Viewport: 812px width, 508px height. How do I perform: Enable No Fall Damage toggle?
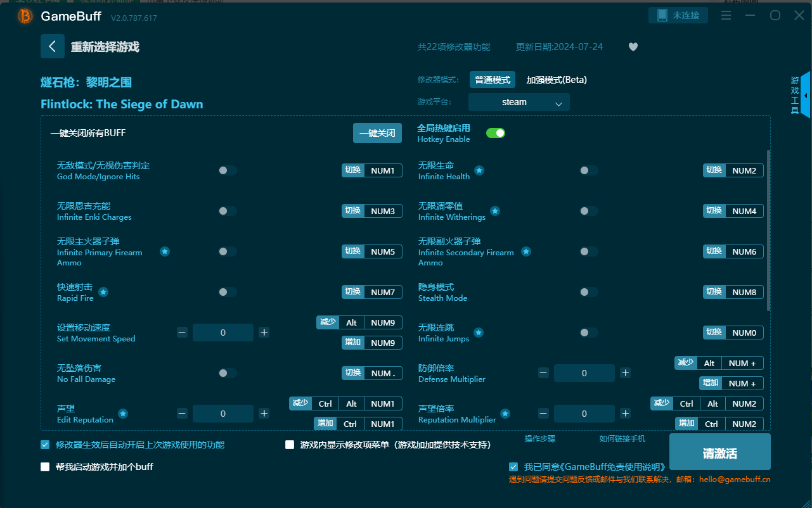tap(228, 373)
